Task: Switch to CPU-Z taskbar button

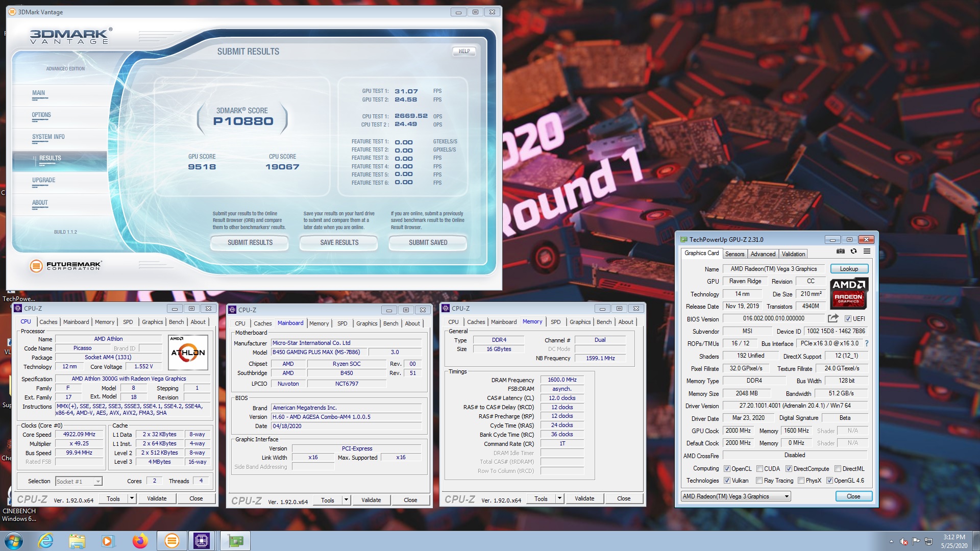Action: tap(202, 541)
